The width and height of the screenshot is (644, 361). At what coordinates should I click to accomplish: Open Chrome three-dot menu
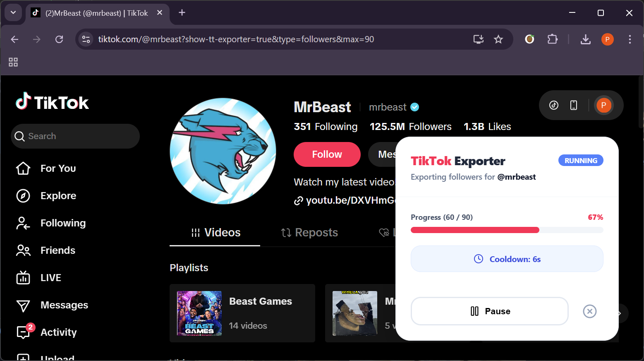[x=630, y=39]
